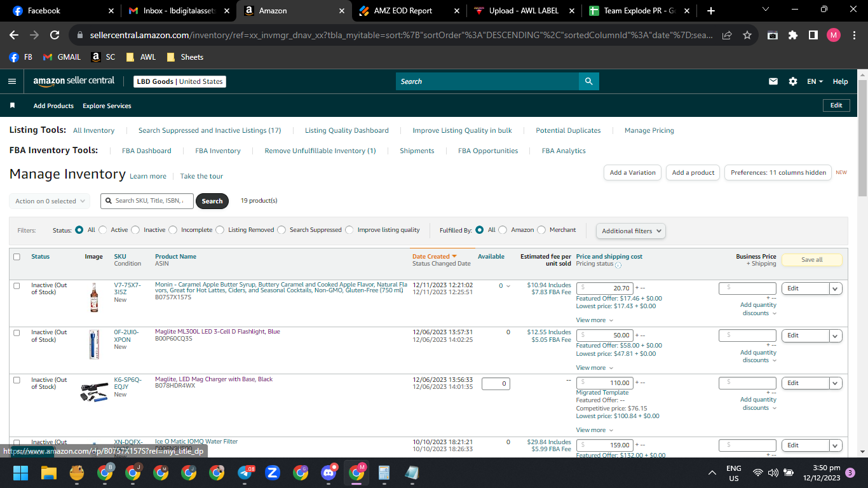The image size is (868, 488).
Task: Open the settings gear icon
Action: tap(793, 81)
